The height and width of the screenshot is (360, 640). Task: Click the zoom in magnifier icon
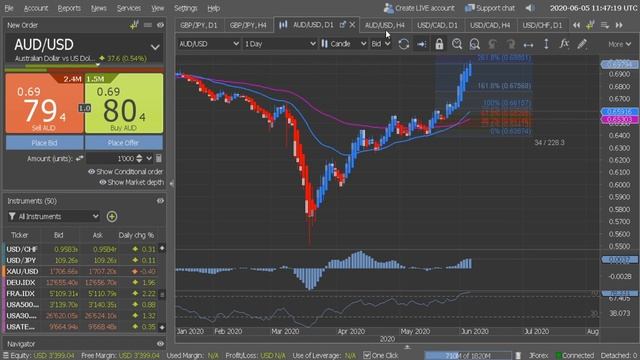(457, 44)
